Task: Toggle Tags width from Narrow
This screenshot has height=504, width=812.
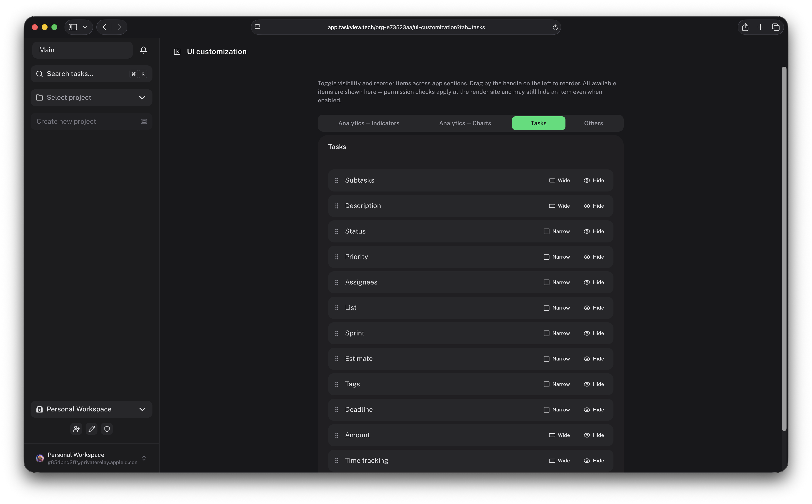Action: pyautogui.click(x=557, y=384)
